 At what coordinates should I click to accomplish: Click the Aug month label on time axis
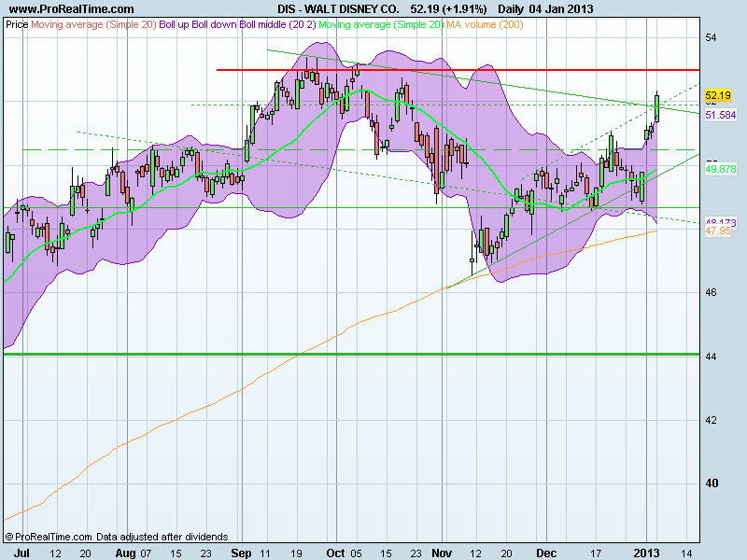(x=125, y=553)
